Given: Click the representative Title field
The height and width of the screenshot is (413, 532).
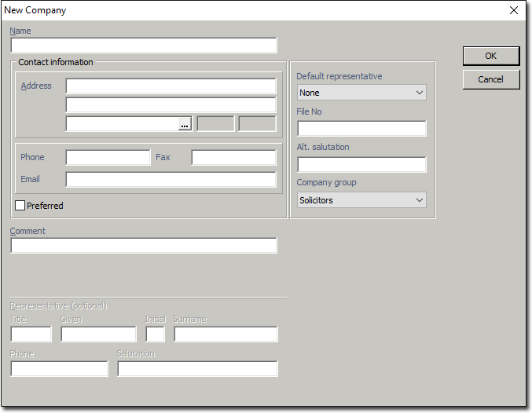Looking at the screenshot, I should [x=31, y=334].
